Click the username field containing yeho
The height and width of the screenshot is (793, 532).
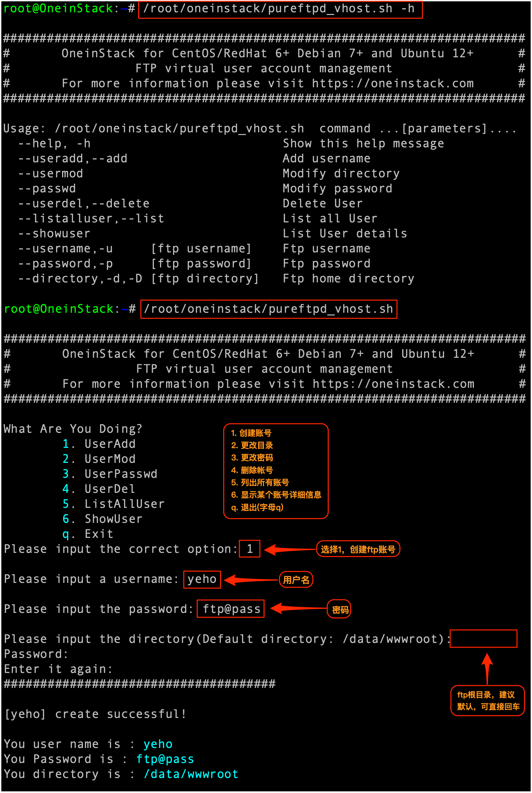[x=202, y=579]
